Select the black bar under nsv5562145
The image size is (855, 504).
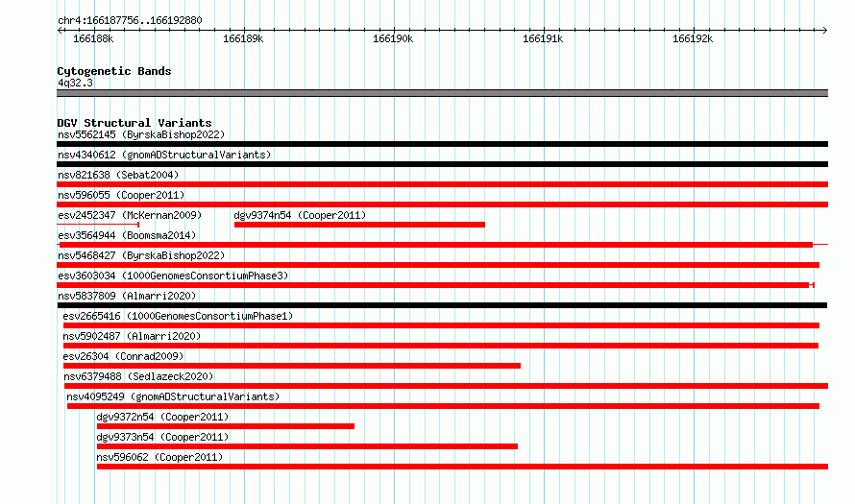pyautogui.click(x=442, y=144)
